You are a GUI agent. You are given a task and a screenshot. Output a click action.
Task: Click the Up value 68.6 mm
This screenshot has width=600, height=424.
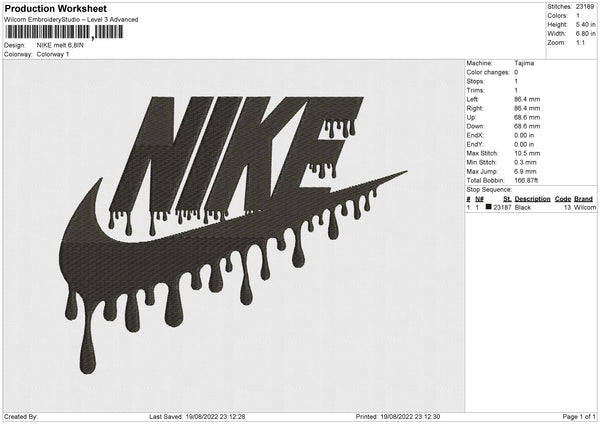527,117
